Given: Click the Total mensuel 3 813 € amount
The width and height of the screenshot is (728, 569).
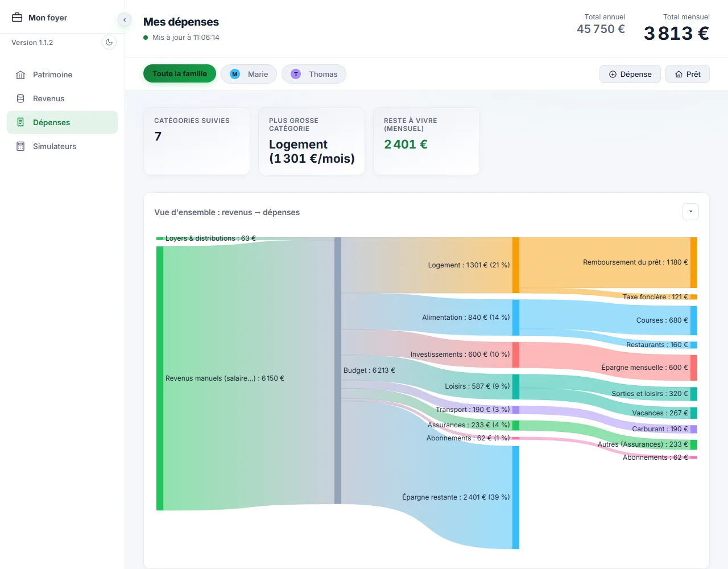Looking at the screenshot, I should click(676, 33).
